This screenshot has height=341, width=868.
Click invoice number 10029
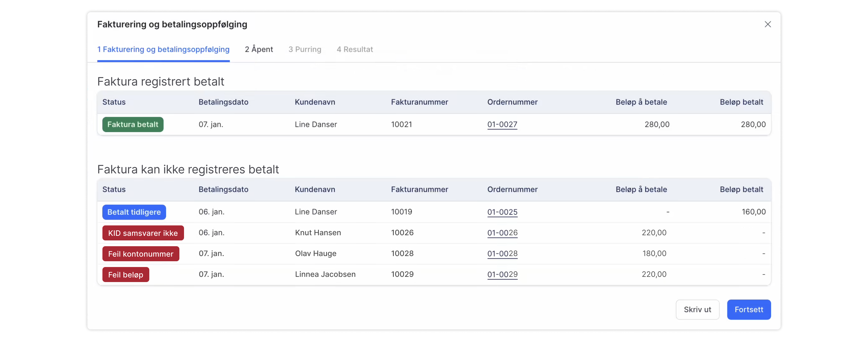point(402,274)
